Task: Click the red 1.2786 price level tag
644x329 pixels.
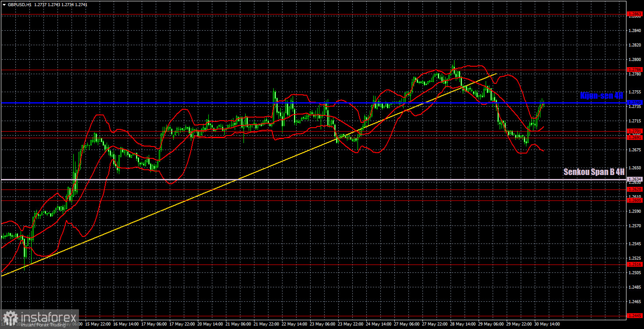Action: tap(635, 69)
